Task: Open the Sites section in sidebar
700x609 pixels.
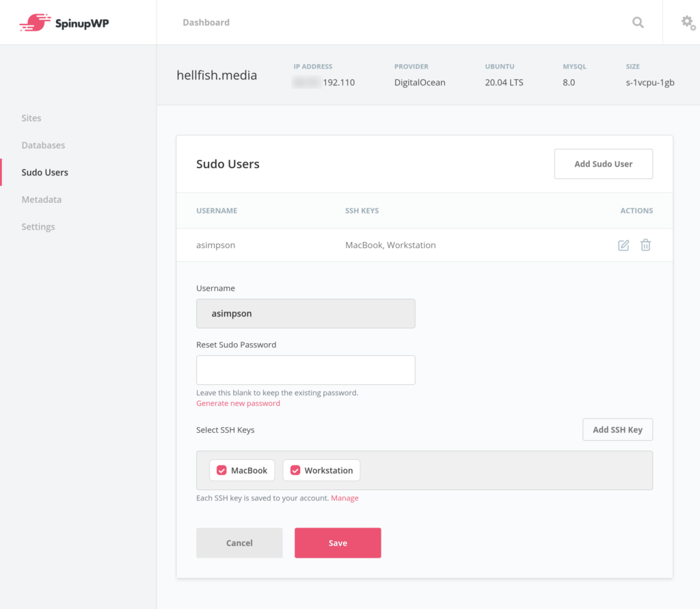Action: [31, 118]
